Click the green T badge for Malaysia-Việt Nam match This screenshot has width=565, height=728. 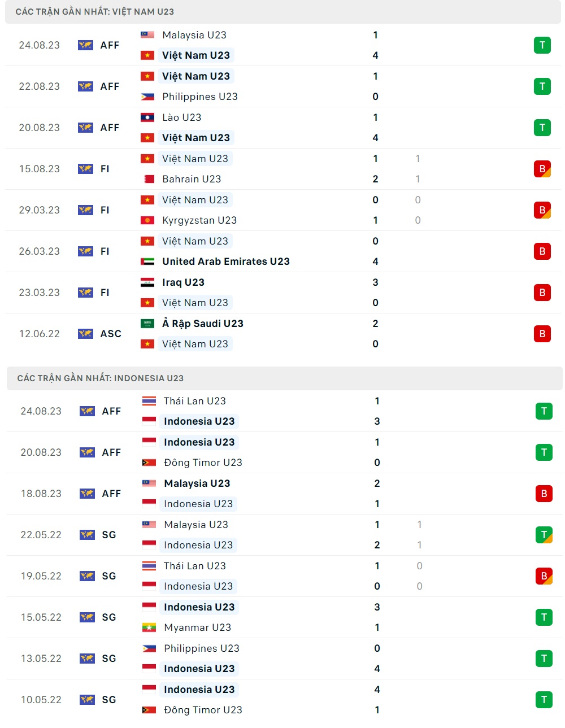[x=542, y=45]
